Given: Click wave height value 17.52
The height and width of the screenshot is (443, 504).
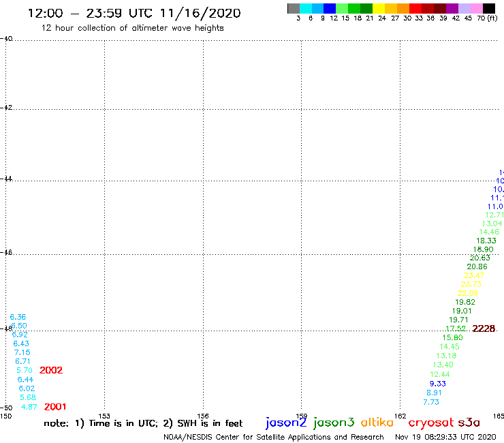Looking at the screenshot, I should point(456,329).
